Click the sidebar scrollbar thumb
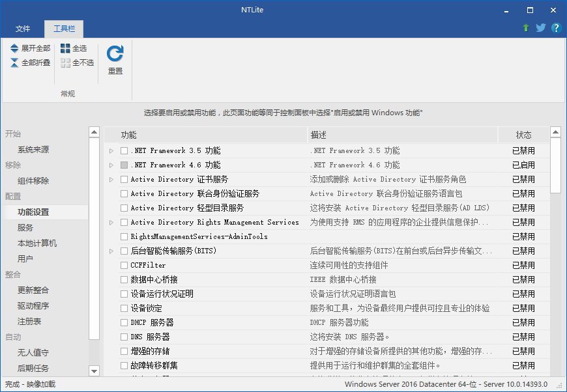 [x=94, y=238]
